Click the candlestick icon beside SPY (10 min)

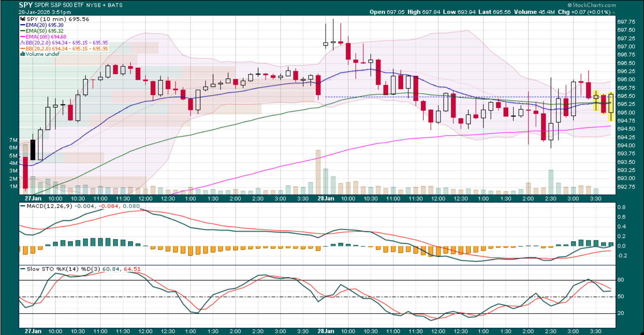click(x=23, y=19)
